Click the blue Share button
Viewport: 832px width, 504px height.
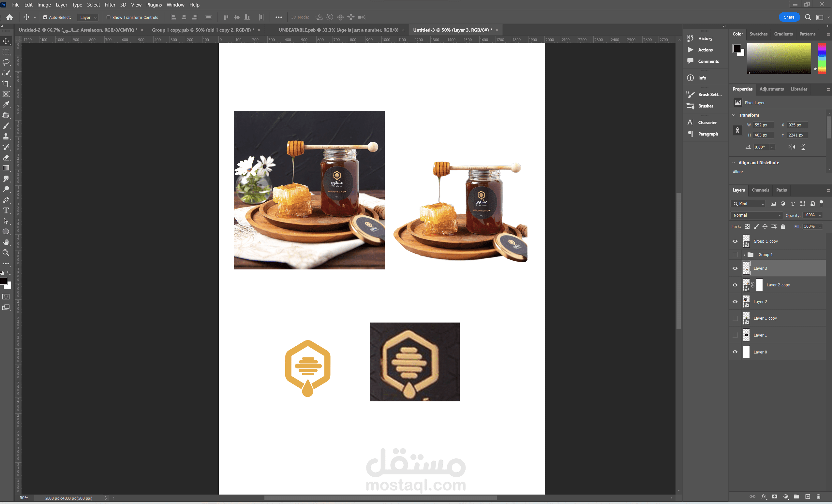coord(789,17)
